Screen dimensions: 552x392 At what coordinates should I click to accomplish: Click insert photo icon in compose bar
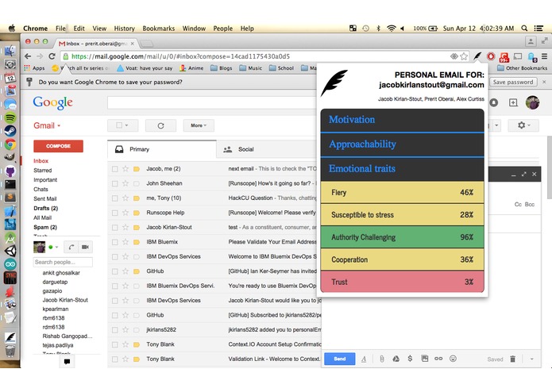(425, 359)
